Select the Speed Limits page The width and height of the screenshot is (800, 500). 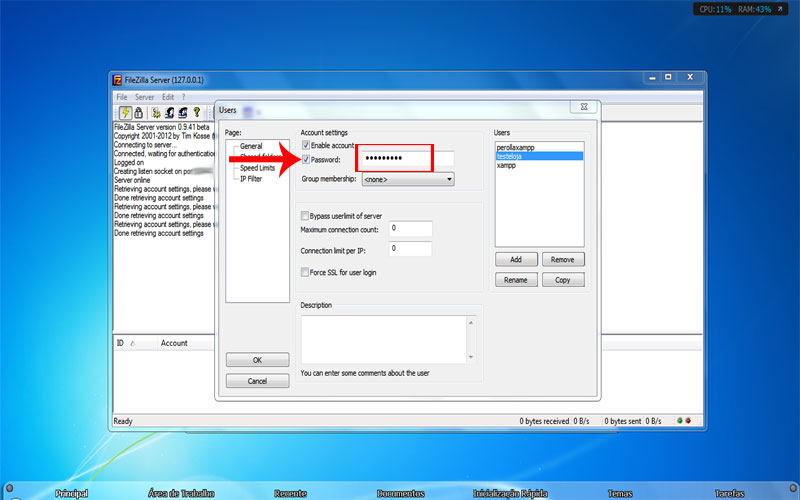(258, 168)
